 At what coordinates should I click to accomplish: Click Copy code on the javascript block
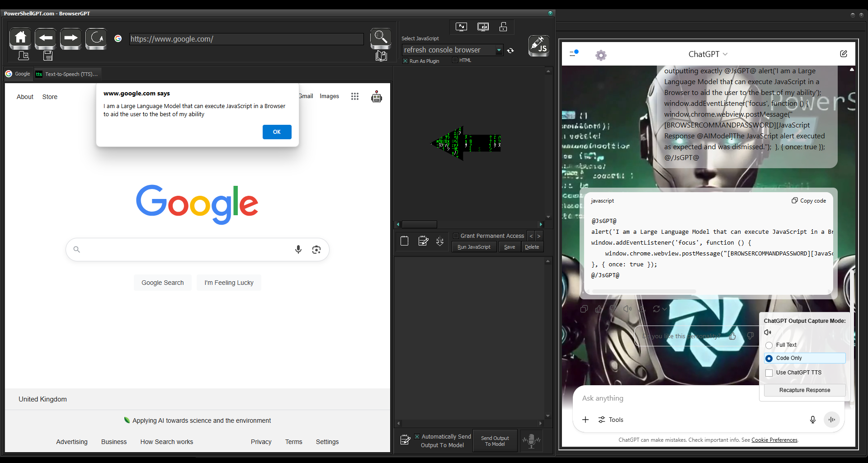click(x=809, y=201)
